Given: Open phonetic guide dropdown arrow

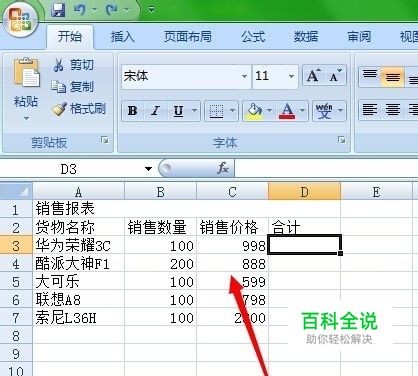Looking at the screenshot, I should pos(341,111).
